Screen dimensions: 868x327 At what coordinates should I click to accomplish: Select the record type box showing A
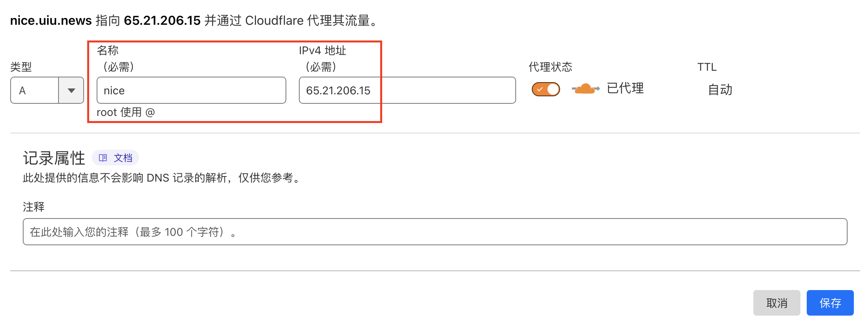tap(47, 90)
